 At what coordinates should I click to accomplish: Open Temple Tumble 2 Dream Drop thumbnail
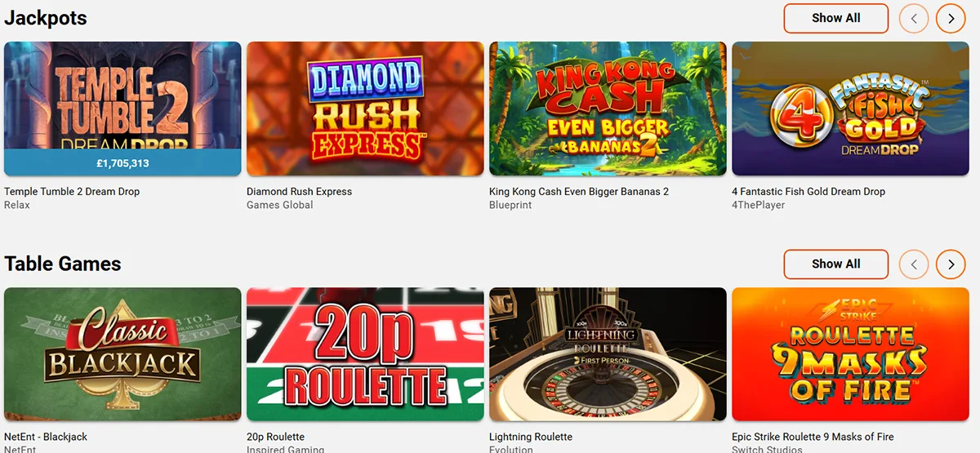coord(122,109)
